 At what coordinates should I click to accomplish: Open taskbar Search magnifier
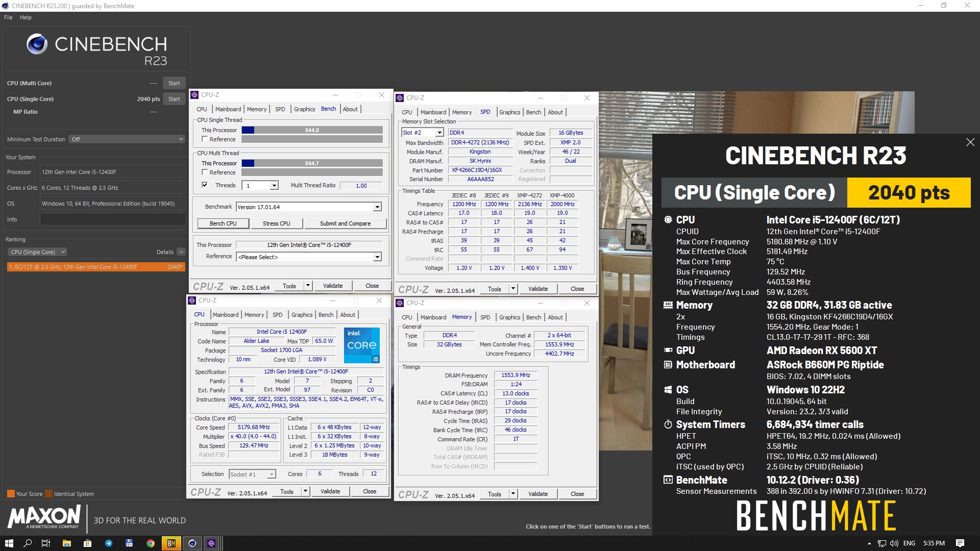pyautogui.click(x=28, y=543)
